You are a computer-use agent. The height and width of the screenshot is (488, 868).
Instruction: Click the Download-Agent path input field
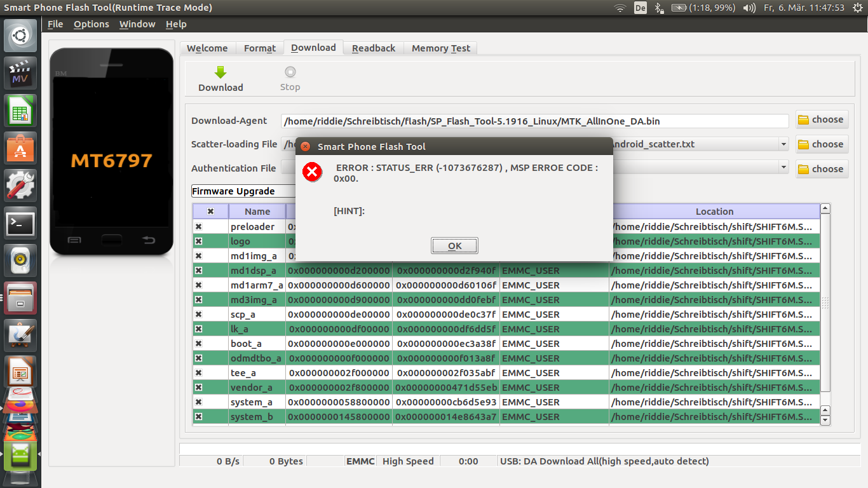pos(534,121)
